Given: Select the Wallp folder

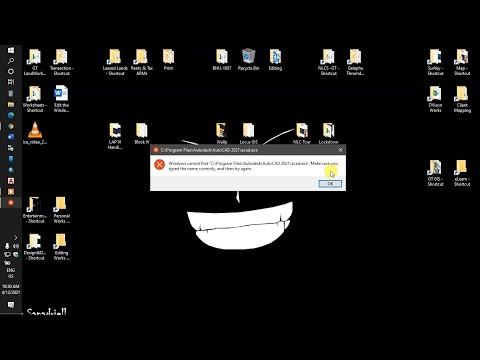Looking at the screenshot, I should tap(222, 133).
